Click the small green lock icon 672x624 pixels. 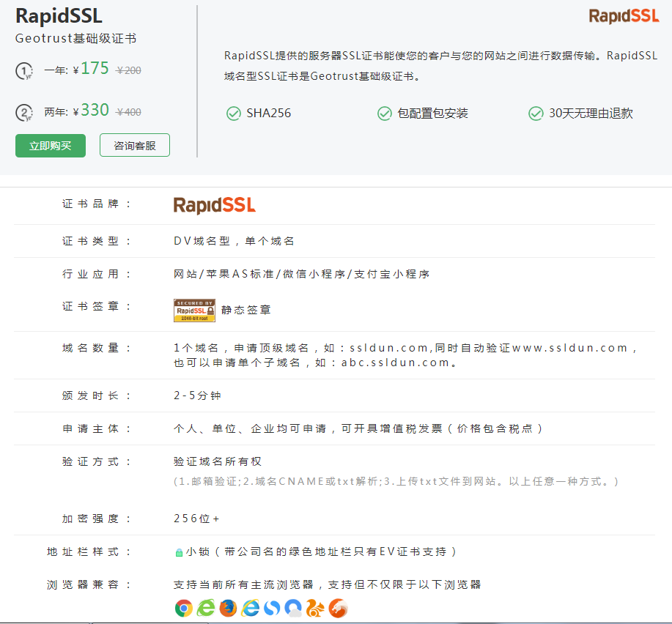tap(179, 552)
